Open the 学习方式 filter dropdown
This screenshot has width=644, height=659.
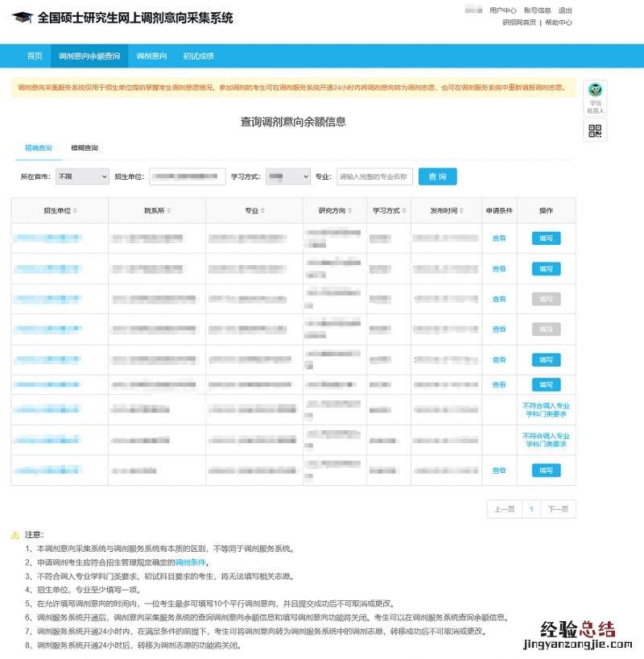(x=287, y=176)
